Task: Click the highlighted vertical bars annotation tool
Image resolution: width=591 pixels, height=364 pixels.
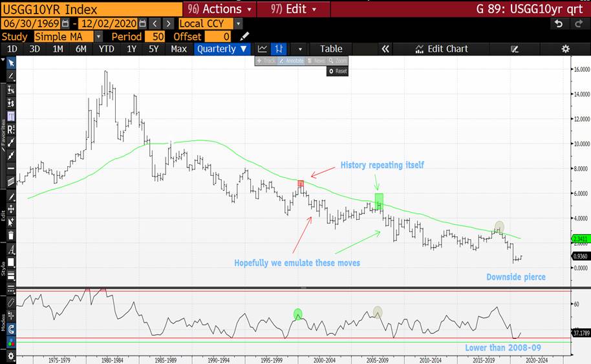Action: (11, 116)
